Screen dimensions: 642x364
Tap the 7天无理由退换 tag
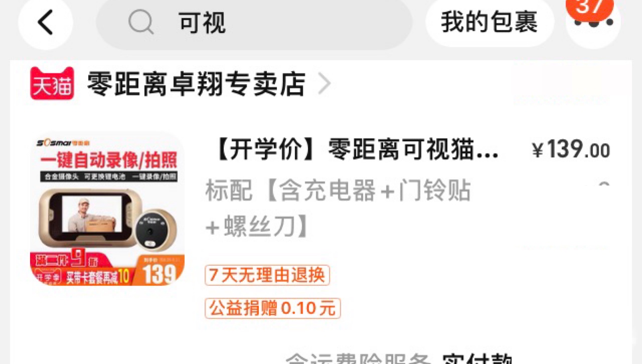pos(267,275)
